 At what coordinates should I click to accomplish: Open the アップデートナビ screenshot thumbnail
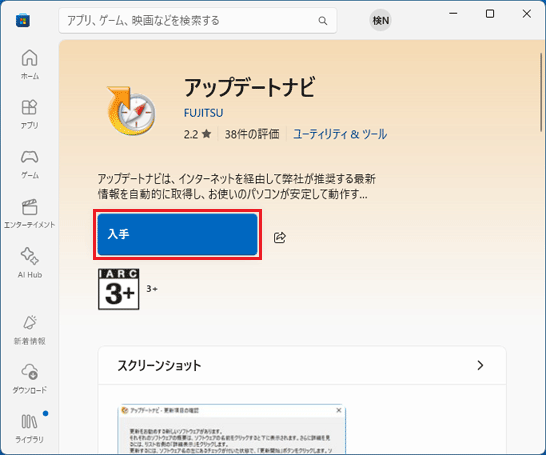[x=232, y=429]
